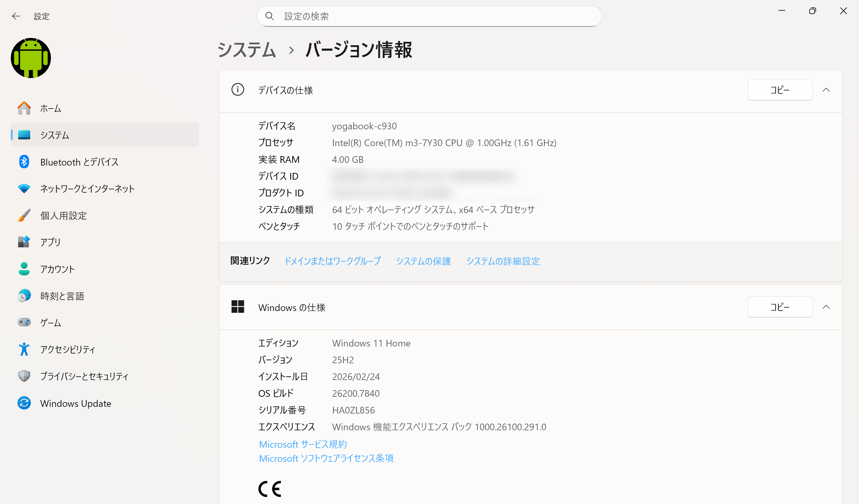Click the paintbrush personalization icon
The image size is (859, 504).
(24, 215)
